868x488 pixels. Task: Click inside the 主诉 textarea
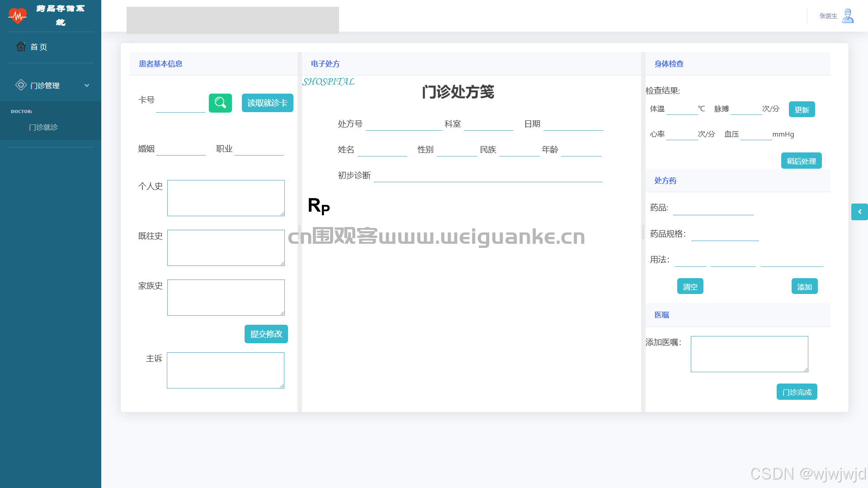(x=226, y=370)
